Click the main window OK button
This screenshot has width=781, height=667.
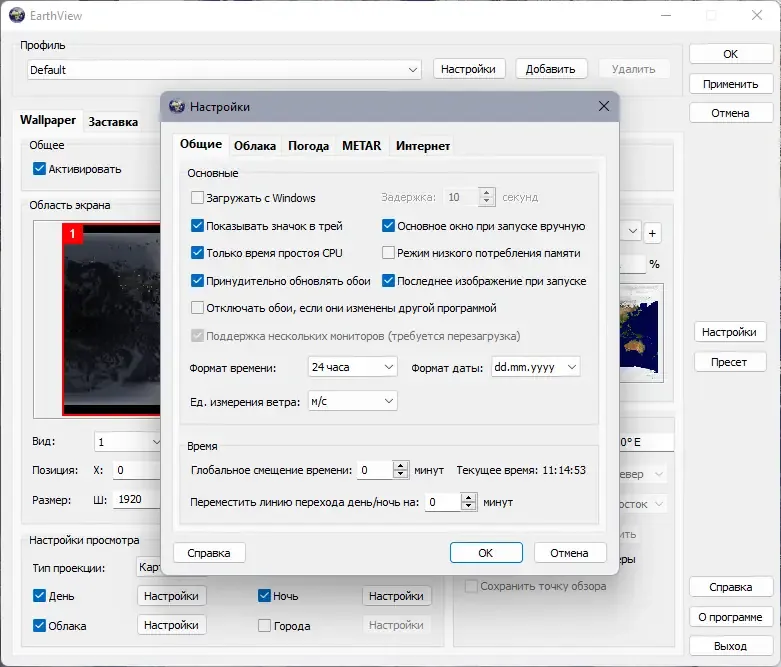tap(730, 54)
